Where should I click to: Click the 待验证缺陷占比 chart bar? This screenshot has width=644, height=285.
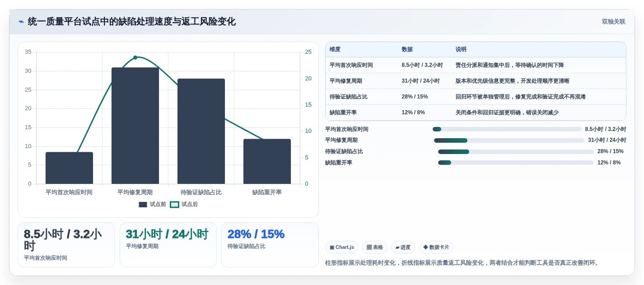[x=201, y=131]
